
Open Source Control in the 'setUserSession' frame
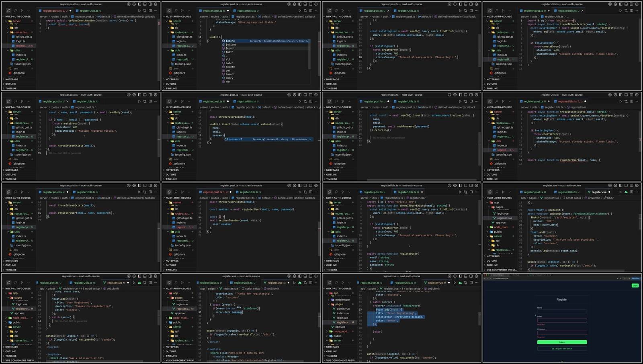point(182,192)
